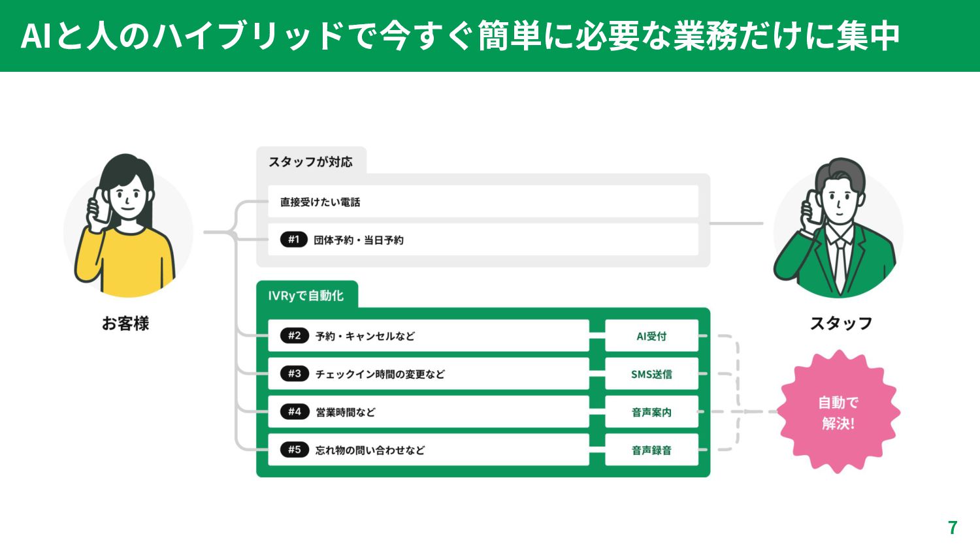Select the 団体予約・当日予約 row
The width and height of the screenshot is (980, 551).
click(x=483, y=240)
